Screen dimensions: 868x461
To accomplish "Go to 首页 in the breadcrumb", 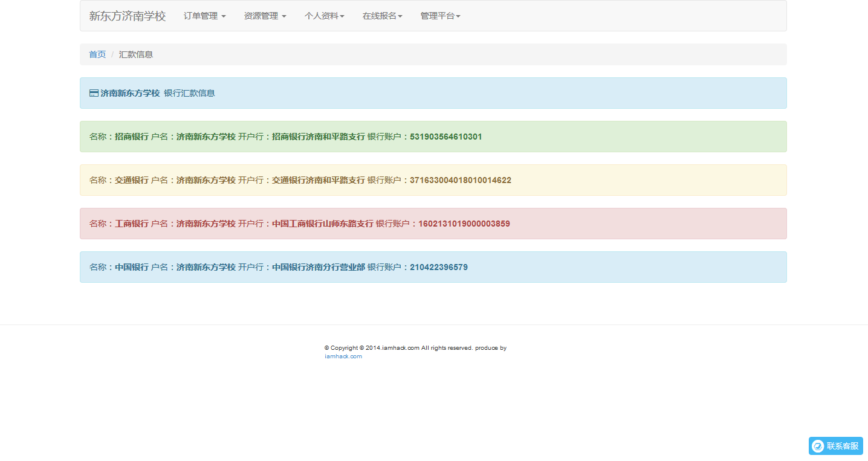I will click(x=97, y=54).
